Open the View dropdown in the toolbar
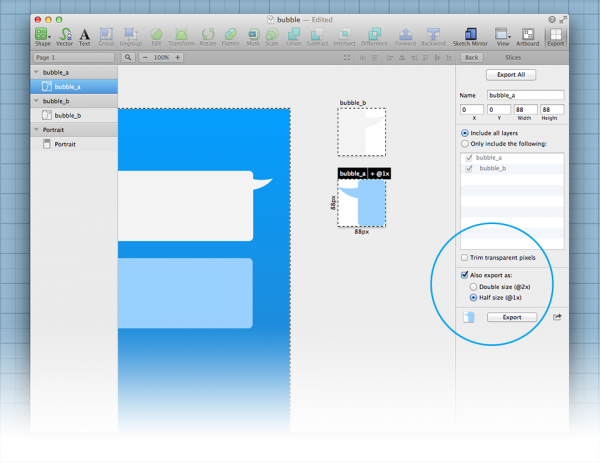 pos(502,35)
